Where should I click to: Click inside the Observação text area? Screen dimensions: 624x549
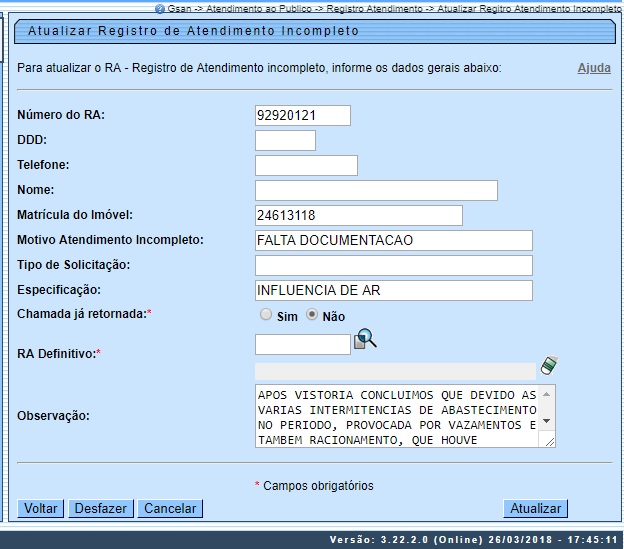click(396, 415)
